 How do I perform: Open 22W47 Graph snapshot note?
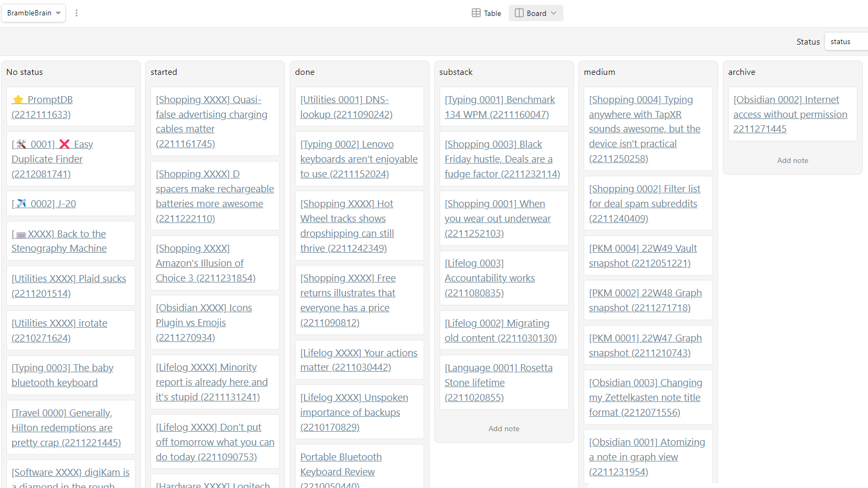645,345
